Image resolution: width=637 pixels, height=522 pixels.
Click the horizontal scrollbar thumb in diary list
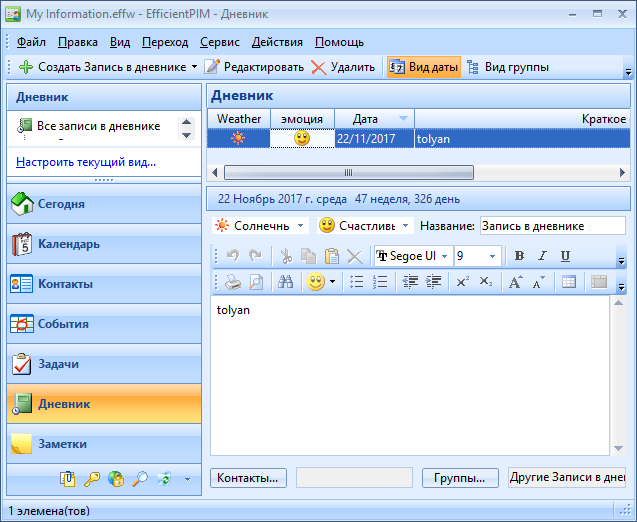tap(347, 172)
